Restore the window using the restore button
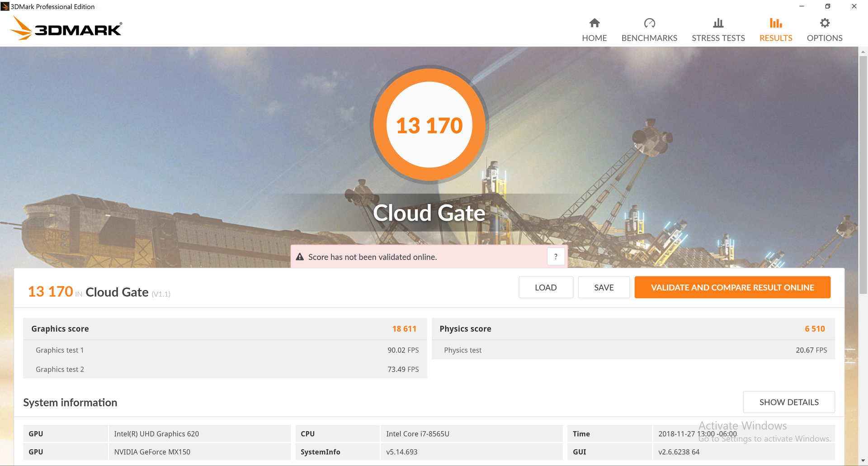The width and height of the screenshot is (868, 466). [x=828, y=6]
